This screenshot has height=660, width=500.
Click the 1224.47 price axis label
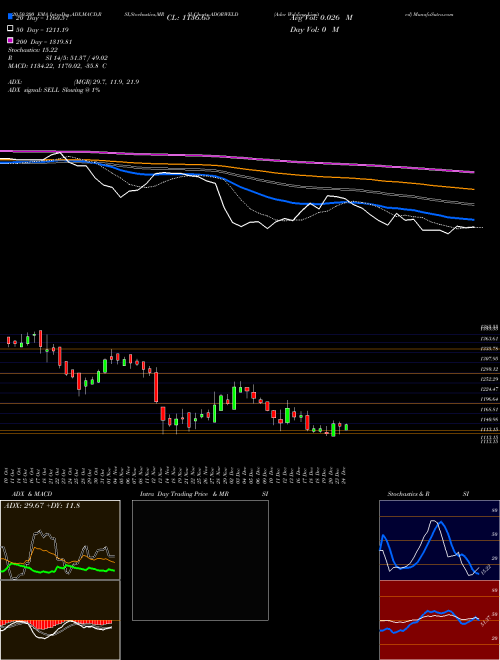pos(489,389)
